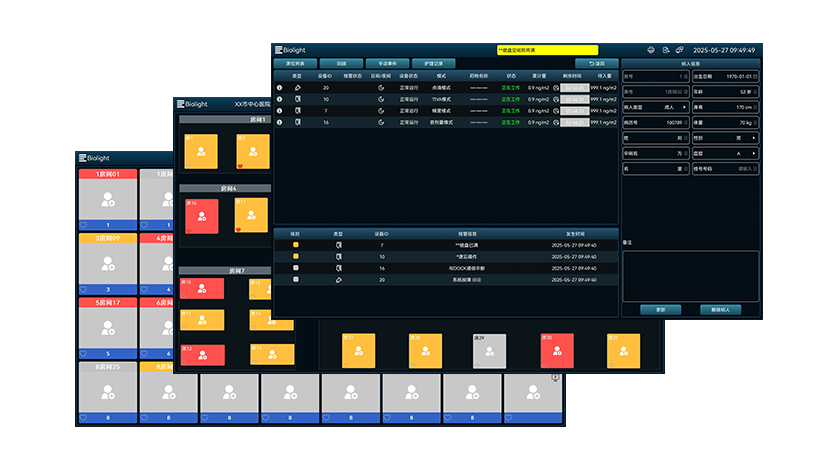Click the drip icon in device 20 alarm row
This screenshot has height=469, width=833.
(x=337, y=280)
